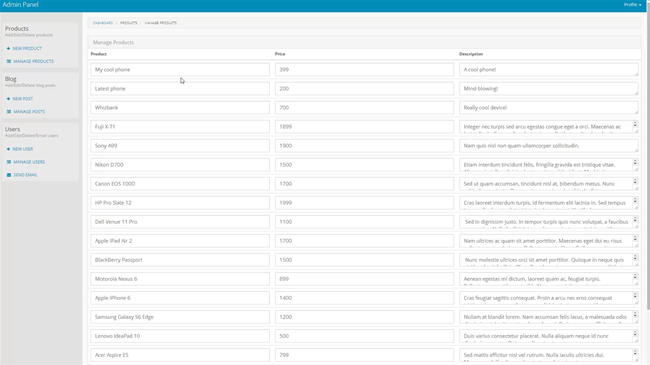Go to Dashboard in the breadcrumb
This screenshot has width=650, height=365.
click(103, 23)
